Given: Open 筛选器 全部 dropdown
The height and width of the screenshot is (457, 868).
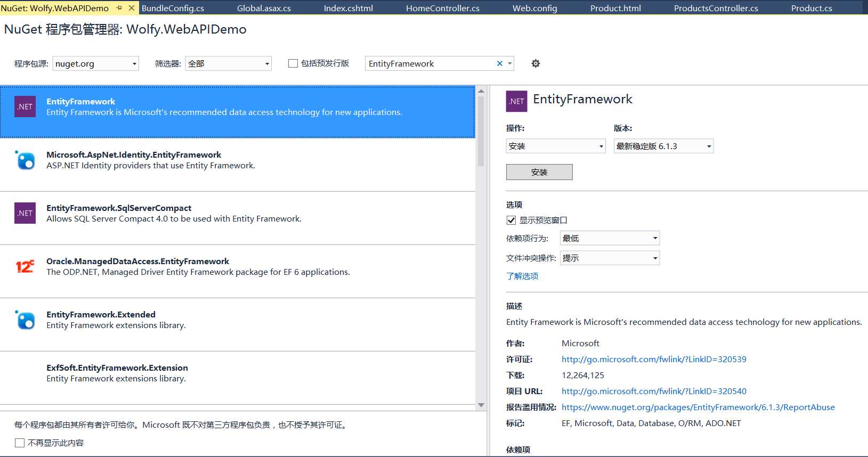Looking at the screenshot, I should tap(228, 63).
